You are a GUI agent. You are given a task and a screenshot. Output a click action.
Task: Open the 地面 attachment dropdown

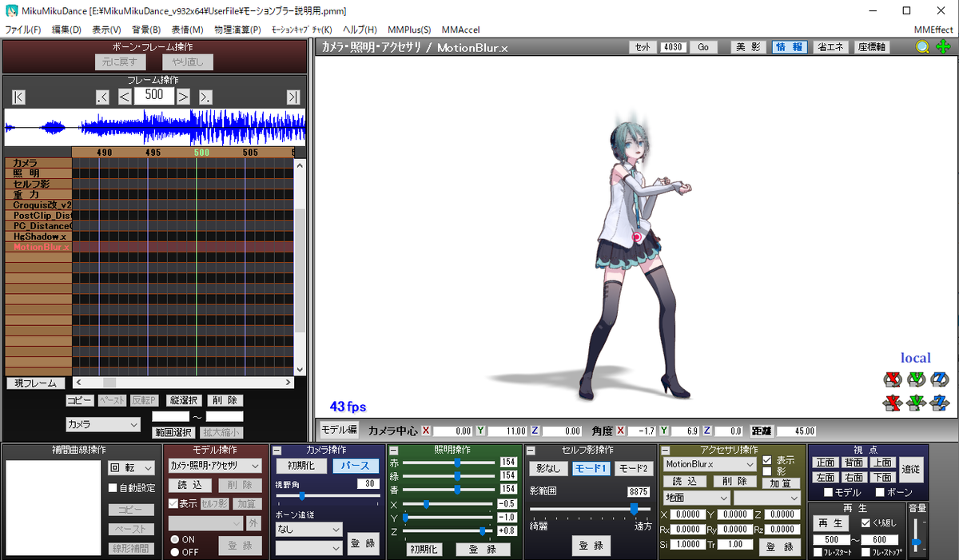696,498
